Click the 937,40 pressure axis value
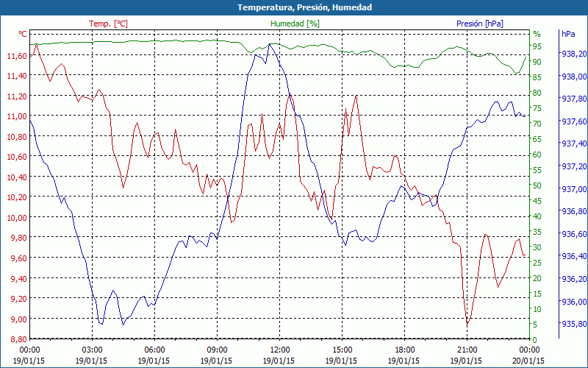Screen dimensions: 588x368 (574, 144)
